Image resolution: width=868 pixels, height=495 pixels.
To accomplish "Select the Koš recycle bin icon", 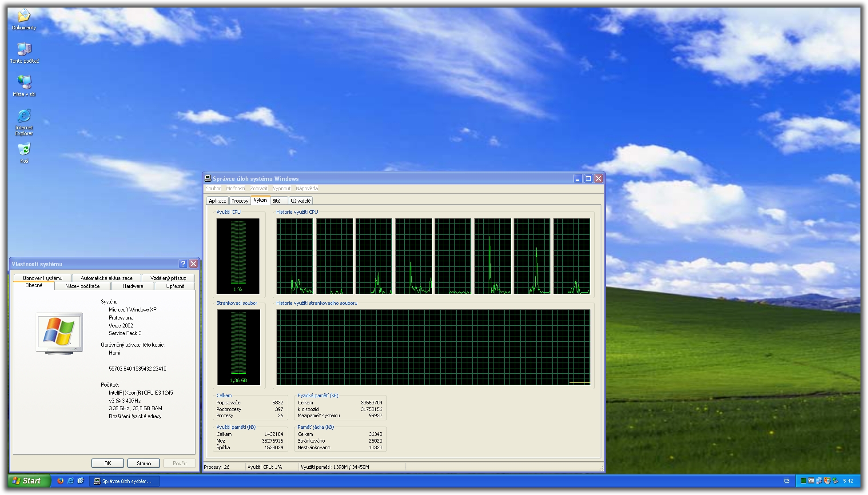I will click(x=24, y=152).
